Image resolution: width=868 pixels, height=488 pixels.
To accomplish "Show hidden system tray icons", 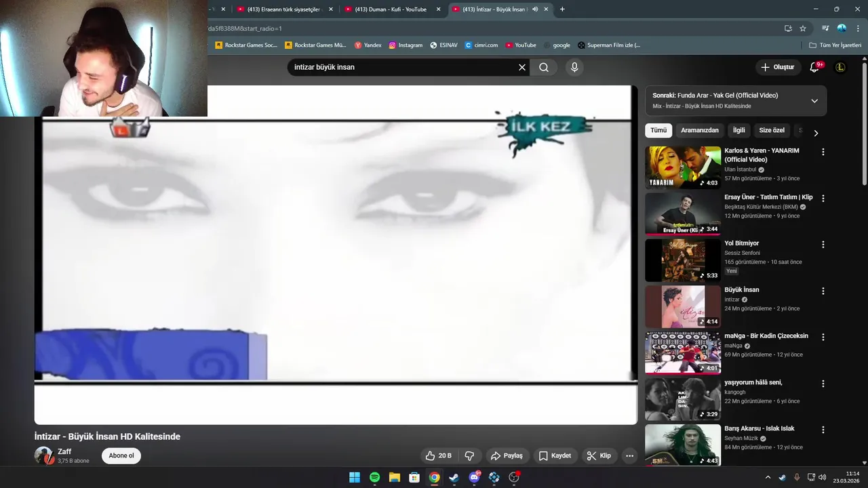I will 768,477.
